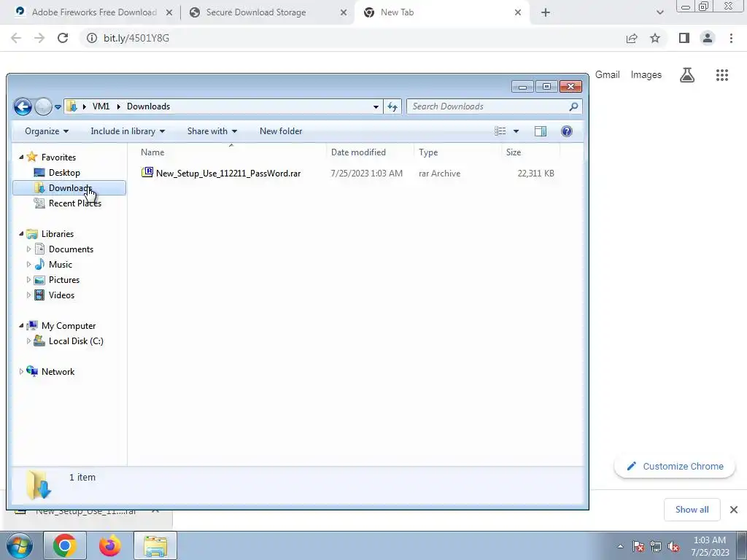
Task: Click the search magnifier icon in Explorer
Action: (x=573, y=106)
